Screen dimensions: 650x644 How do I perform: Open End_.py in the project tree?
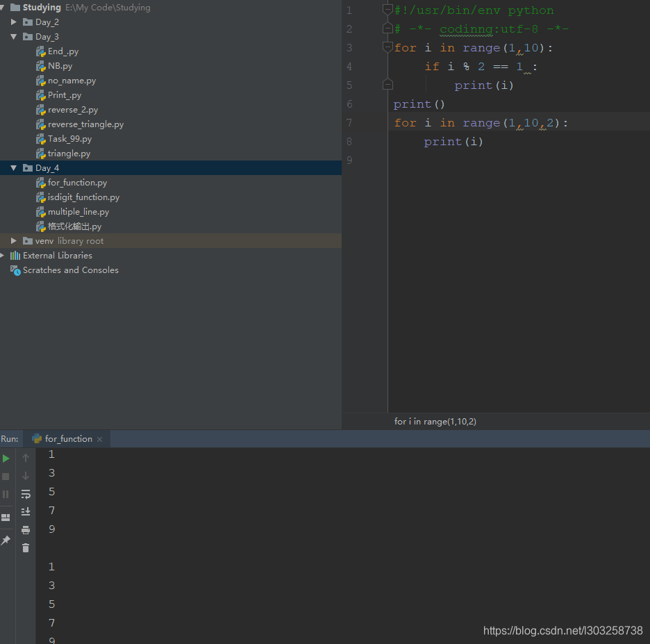[x=62, y=51]
